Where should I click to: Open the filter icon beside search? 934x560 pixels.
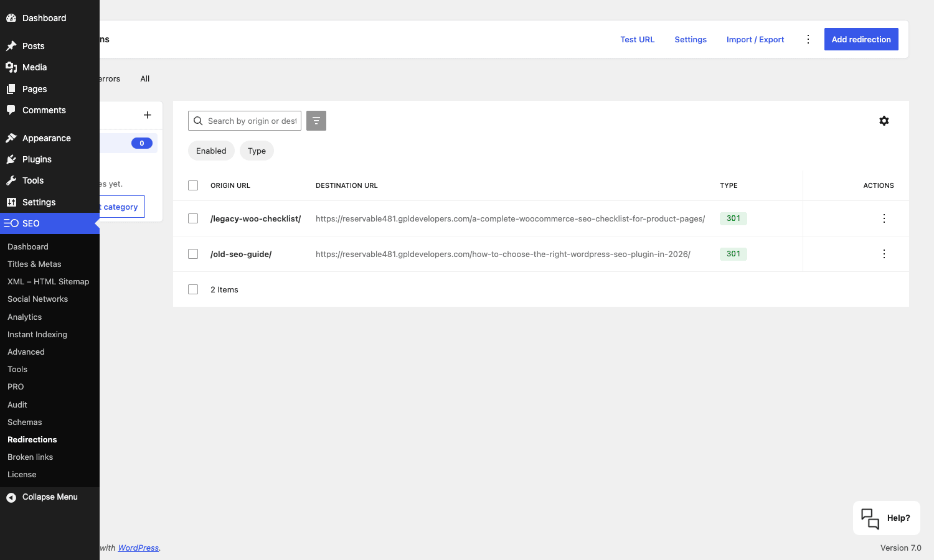316,121
